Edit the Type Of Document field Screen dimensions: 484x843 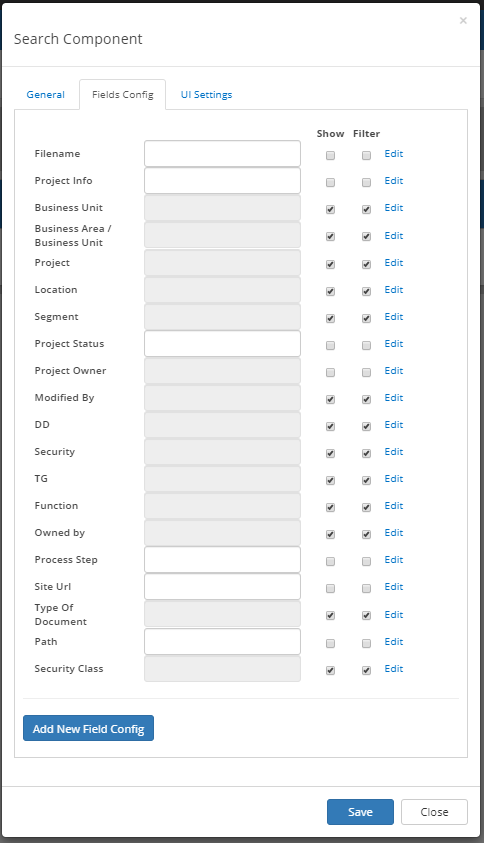tap(394, 615)
